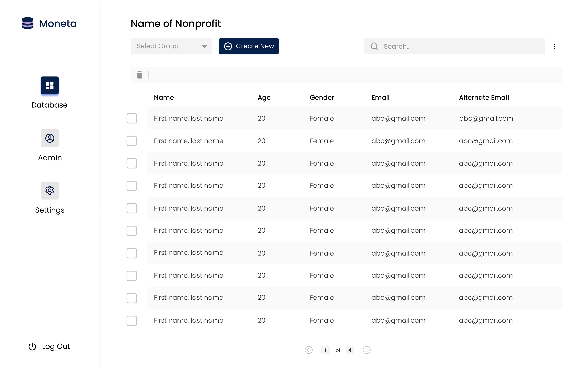588x368 pixels.
Task: Click the Age column header
Action: pyautogui.click(x=264, y=98)
